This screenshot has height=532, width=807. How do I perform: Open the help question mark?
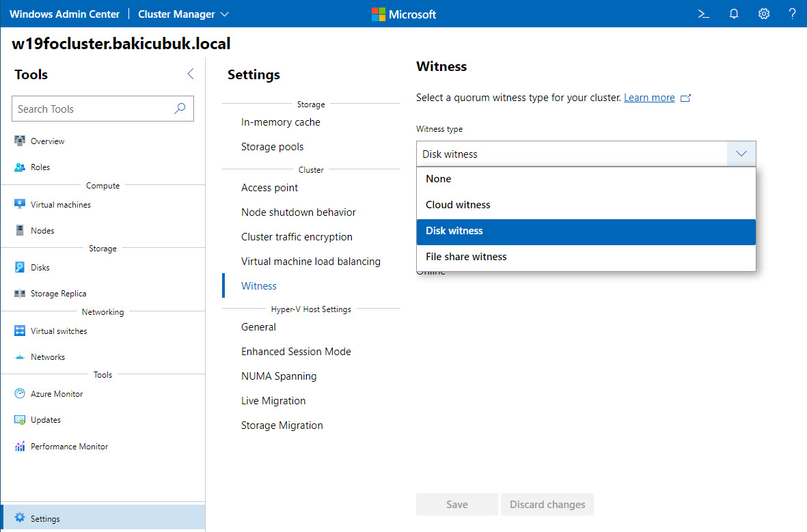792,14
